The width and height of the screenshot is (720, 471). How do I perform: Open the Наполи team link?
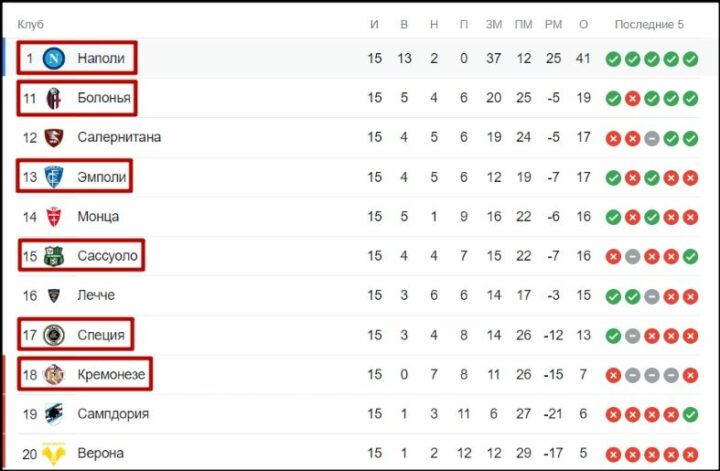[x=101, y=59]
